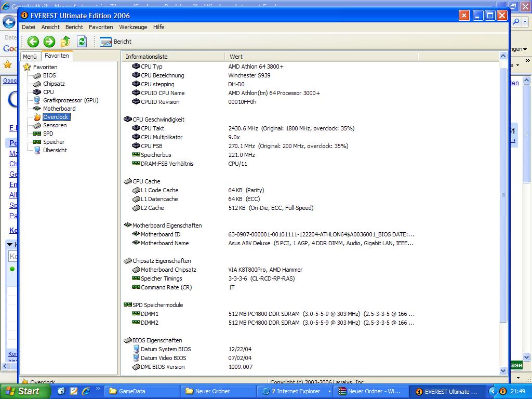Select the Overclock tree entry
The height and width of the screenshot is (399, 532).
[56, 117]
